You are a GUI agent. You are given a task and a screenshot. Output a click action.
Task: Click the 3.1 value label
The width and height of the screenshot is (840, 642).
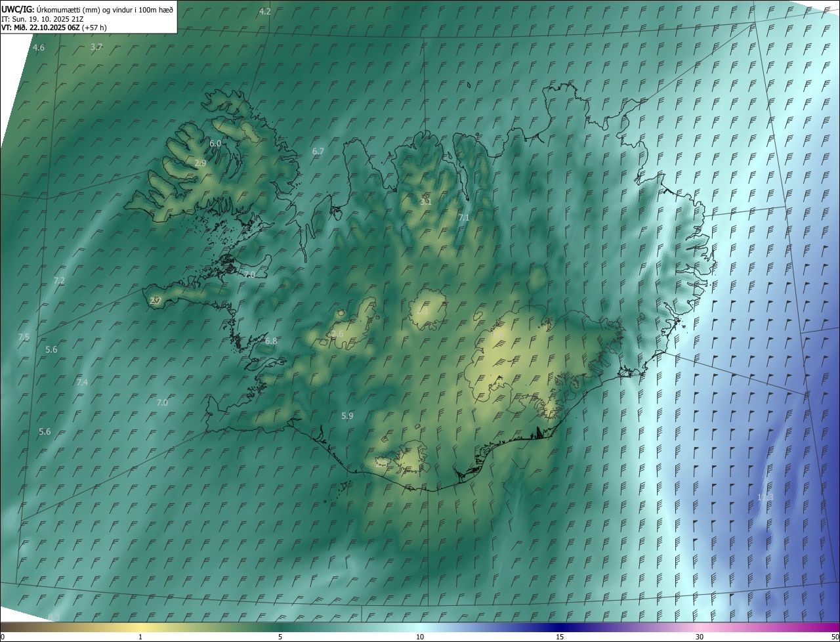point(426,202)
